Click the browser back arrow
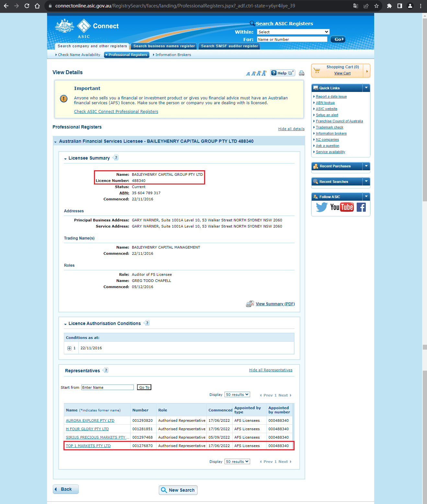This screenshot has height=504, width=427. (6, 6)
